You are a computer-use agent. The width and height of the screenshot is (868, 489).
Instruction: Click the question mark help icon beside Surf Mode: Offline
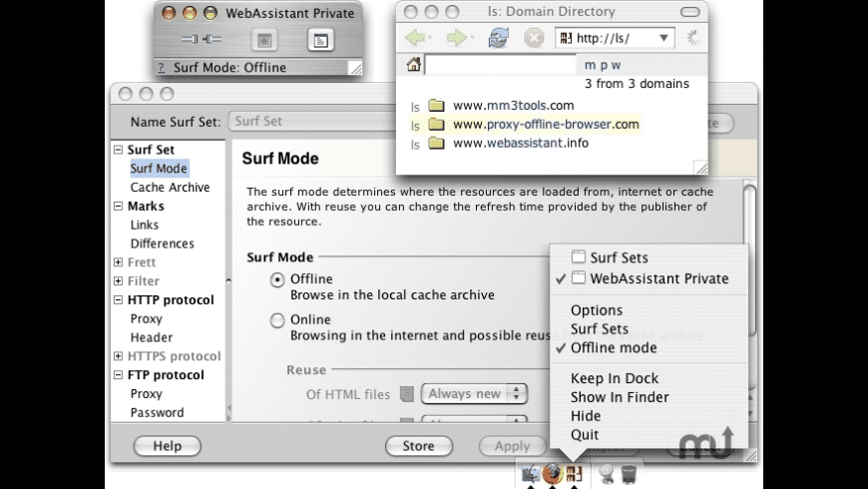pos(161,68)
